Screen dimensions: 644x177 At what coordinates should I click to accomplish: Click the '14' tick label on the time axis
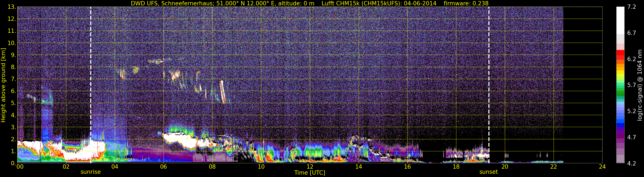[x=358, y=167]
